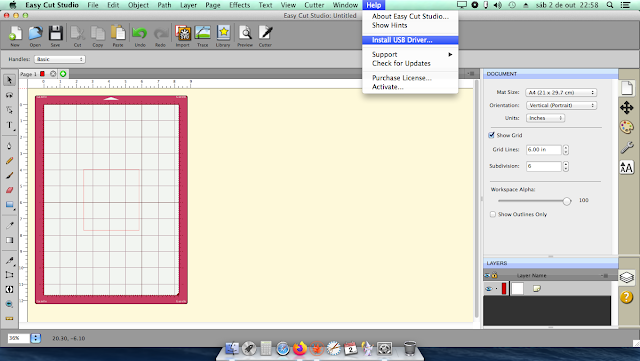The width and height of the screenshot is (640, 361).
Task: Open the Units dropdown
Action: click(545, 118)
